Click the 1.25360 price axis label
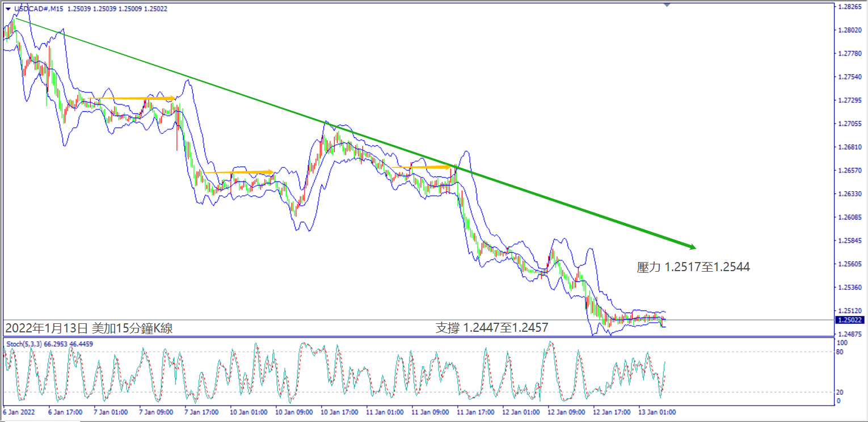868x422 pixels. 849,288
